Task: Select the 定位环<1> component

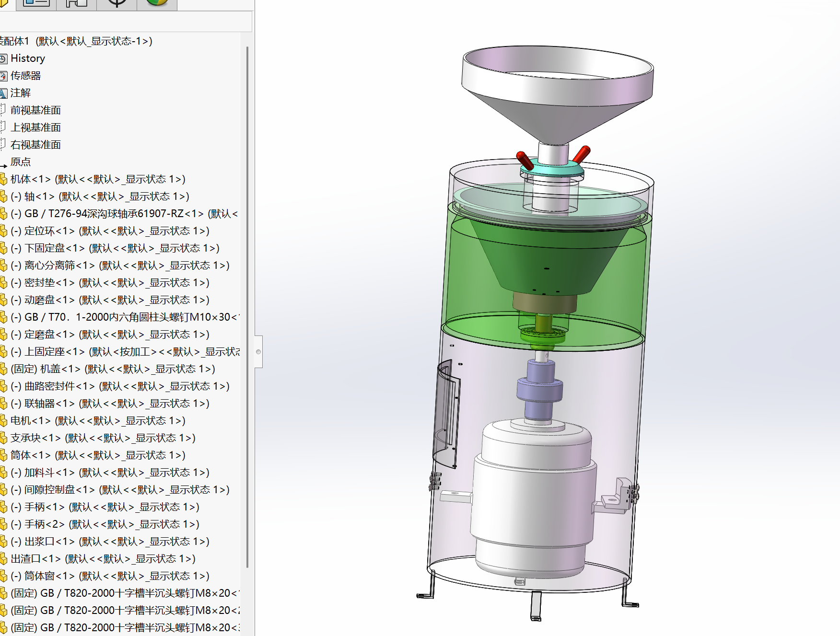Action: pos(110,231)
